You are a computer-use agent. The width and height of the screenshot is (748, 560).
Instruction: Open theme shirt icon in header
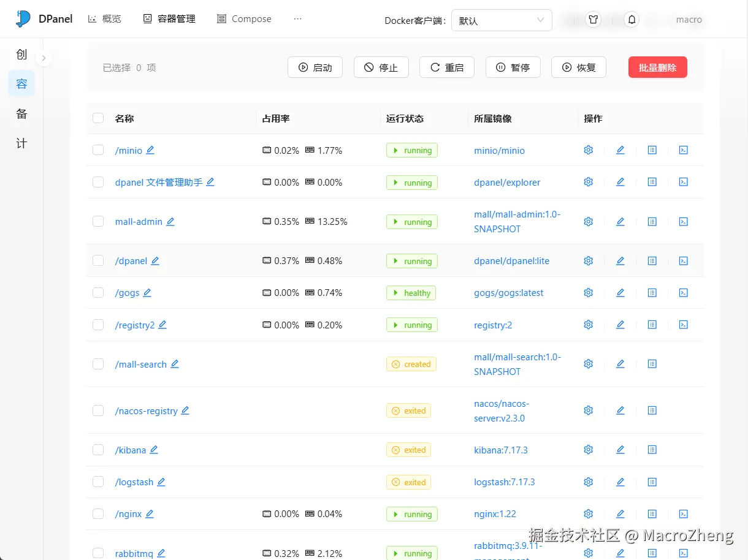(593, 20)
